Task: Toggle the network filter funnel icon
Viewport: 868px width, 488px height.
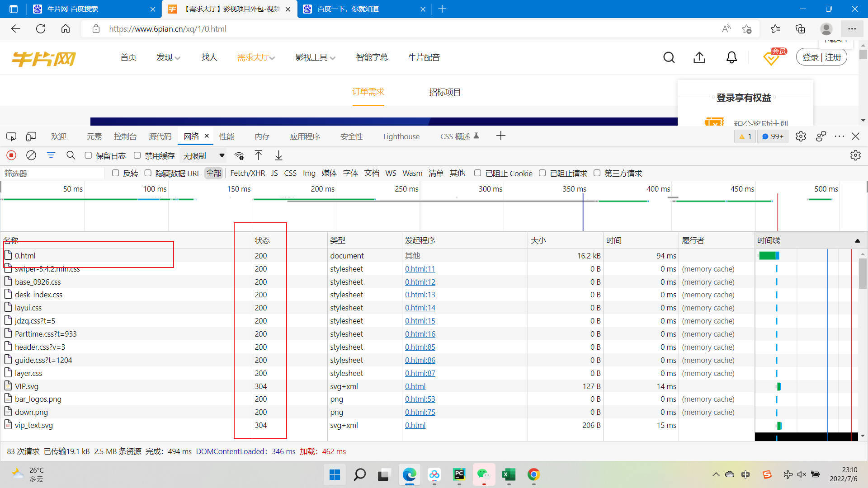Action: (x=51, y=155)
